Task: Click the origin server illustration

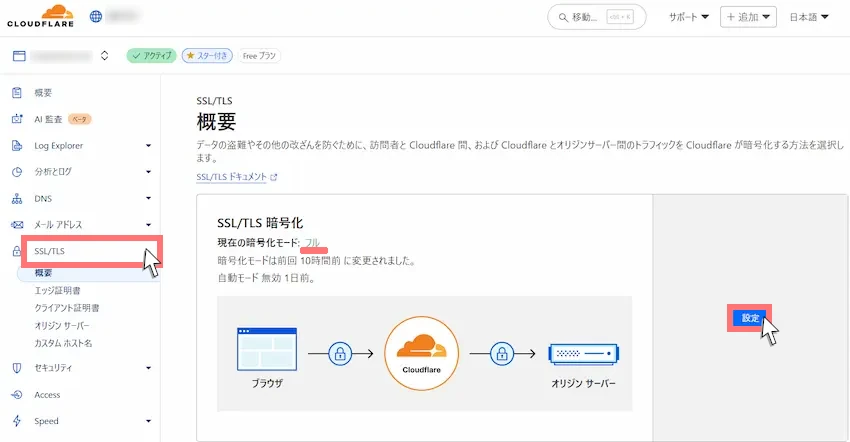Action: pyautogui.click(x=583, y=354)
